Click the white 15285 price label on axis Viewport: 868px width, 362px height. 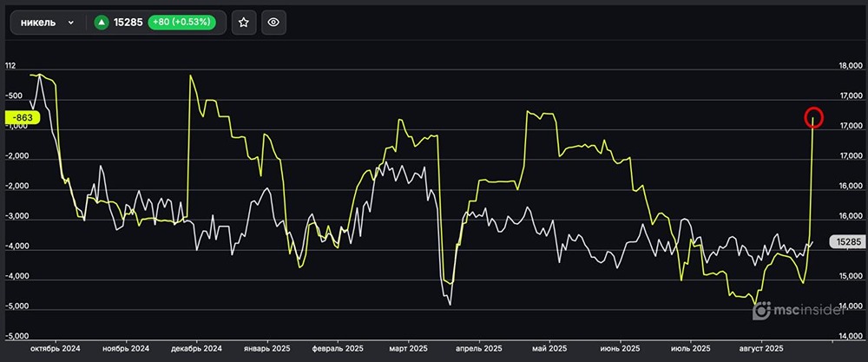coord(847,241)
